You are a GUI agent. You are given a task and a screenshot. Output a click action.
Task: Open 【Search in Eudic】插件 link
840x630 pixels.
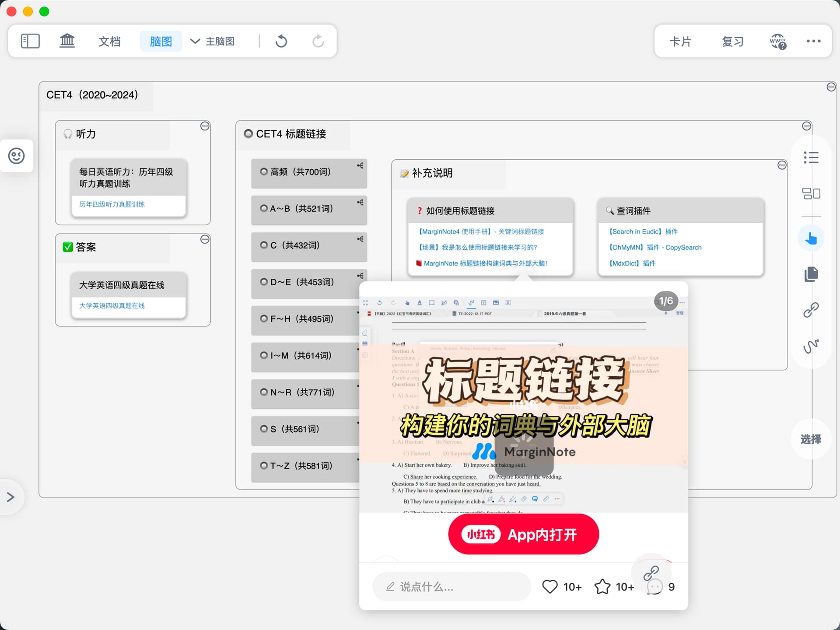[643, 231]
